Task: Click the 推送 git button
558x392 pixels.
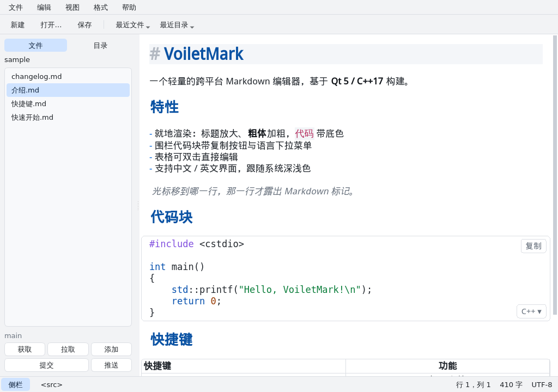Action: 111,365
